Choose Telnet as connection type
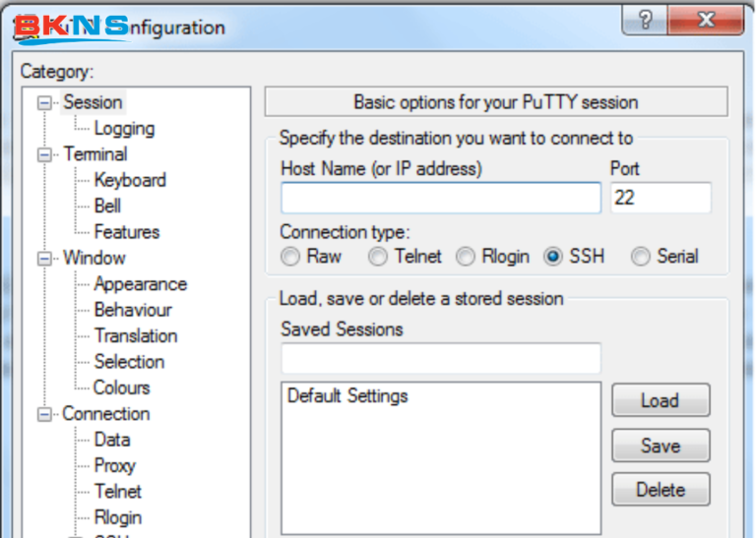Image resolution: width=756 pixels, height=538 pixels. (378, 257)
